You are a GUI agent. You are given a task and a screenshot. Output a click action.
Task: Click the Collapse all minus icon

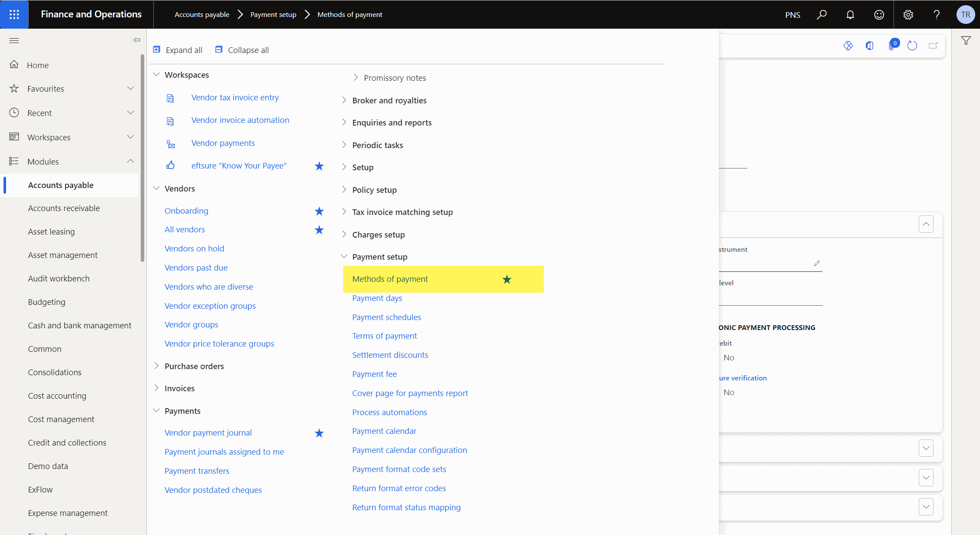coord(219,50)
